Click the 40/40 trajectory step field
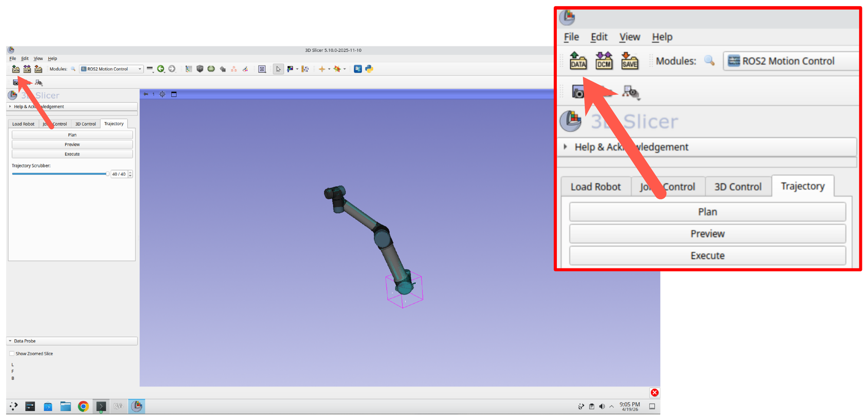Screen dimensions: 868x420 click(119, 174)
